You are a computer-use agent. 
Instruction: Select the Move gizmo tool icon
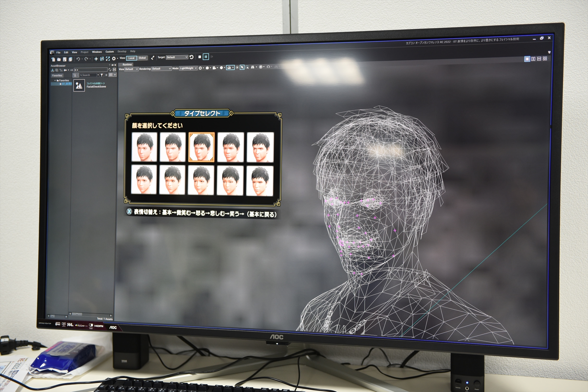click(x=96, y=59)
